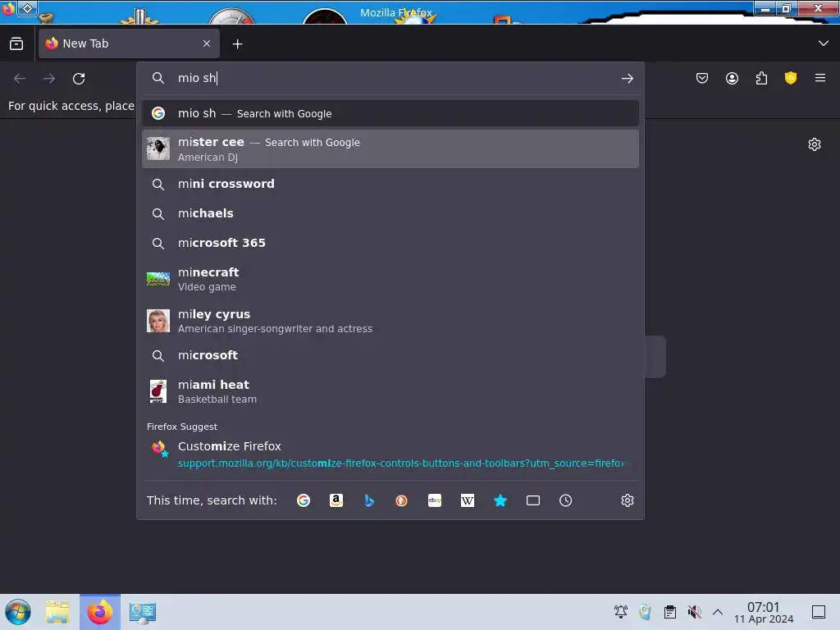
Task: Open the Customize Firefox support link
Action: 390,454
